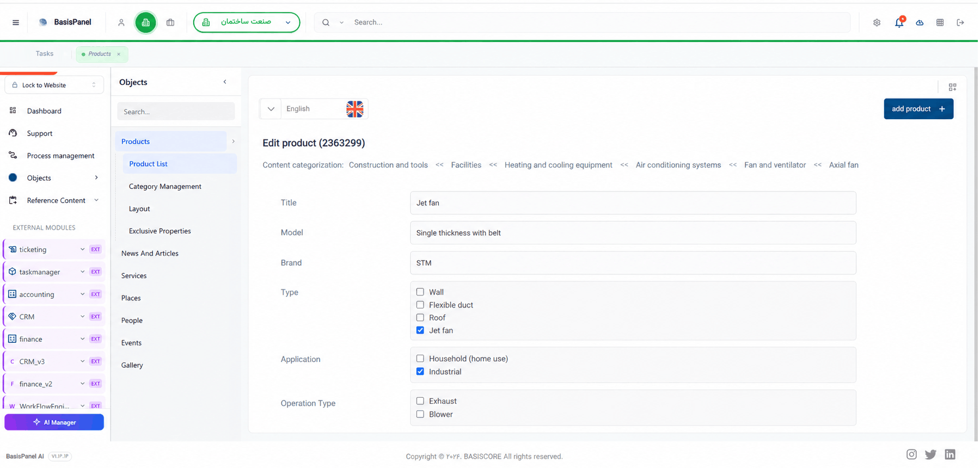Image resolution: width=980 pixels, height=468 pixels.
Task: Open the green website selector dropdown
Action: click(247, 22)
